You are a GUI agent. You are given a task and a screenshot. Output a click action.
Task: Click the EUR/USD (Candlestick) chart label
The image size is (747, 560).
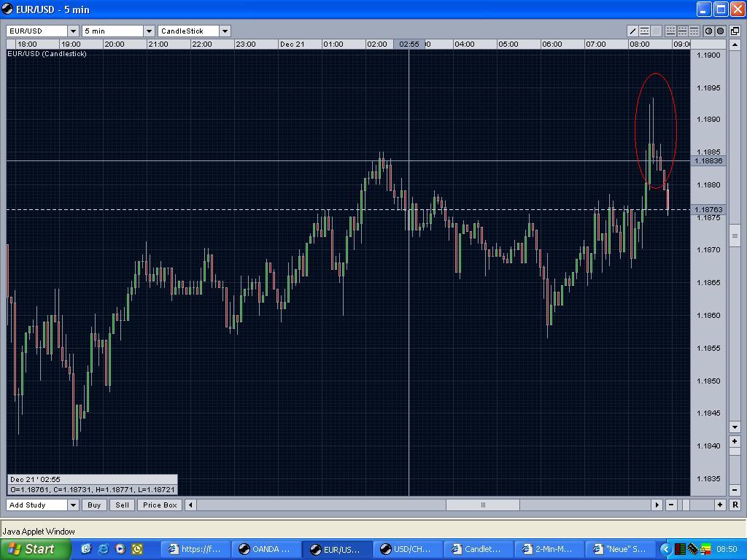pyautogui.click(x=47, y=54)
